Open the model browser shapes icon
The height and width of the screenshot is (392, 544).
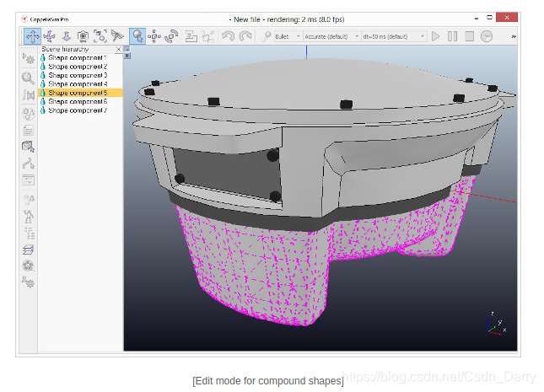(29, 199)
